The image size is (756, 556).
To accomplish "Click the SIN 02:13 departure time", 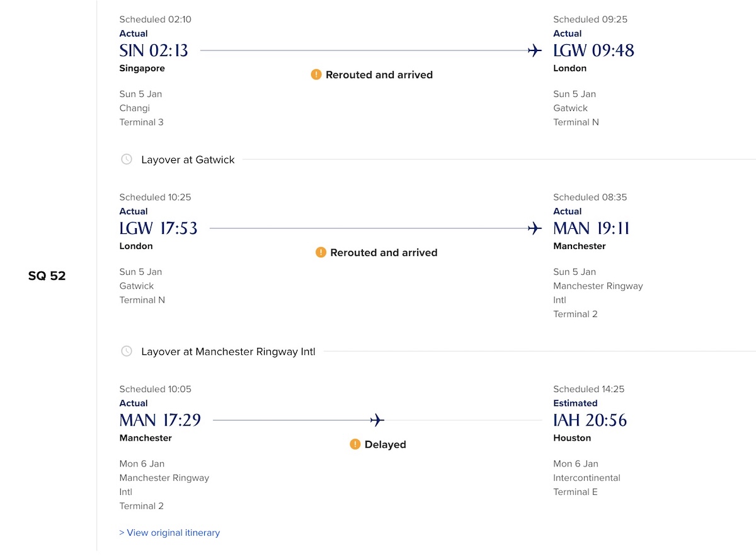I will click(154, 50).
